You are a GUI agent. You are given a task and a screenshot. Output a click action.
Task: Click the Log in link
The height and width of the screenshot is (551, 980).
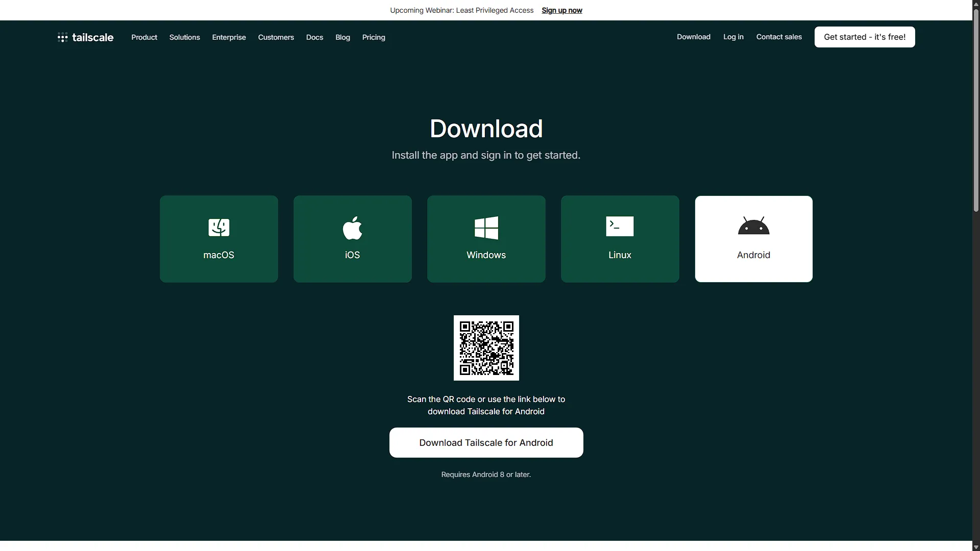point(733,37)
